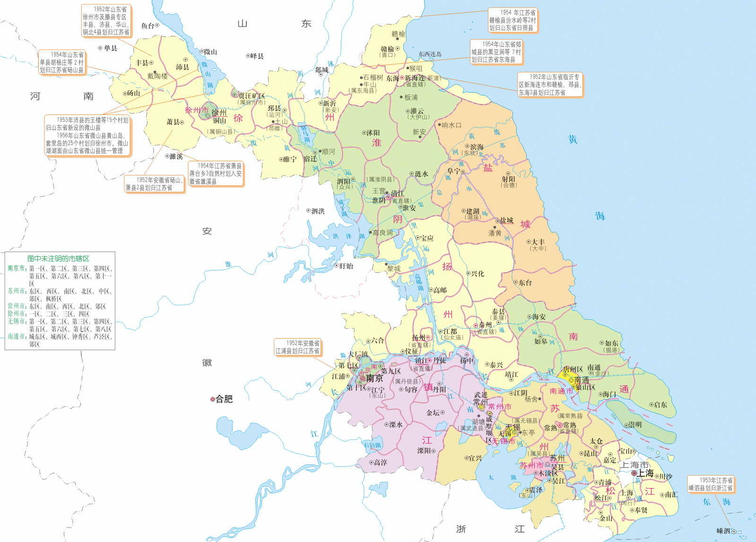
Task: Select the 盐城 city label
Action: (x=507, y=220)
